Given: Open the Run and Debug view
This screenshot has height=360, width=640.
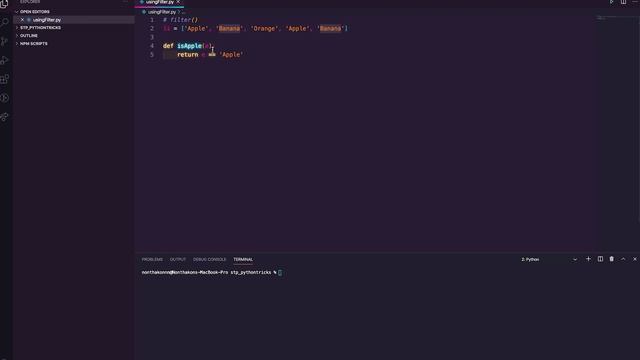Looking at the screenshot, I should click(x=4, y=60).
